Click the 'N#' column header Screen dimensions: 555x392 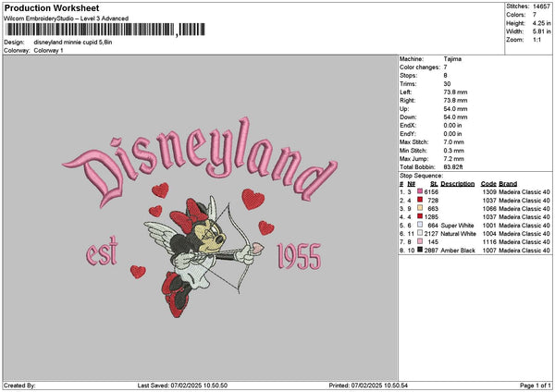412,184
